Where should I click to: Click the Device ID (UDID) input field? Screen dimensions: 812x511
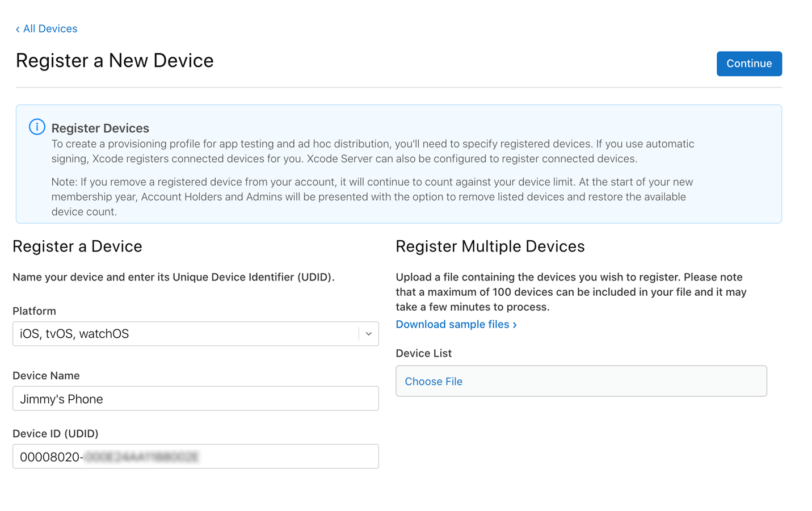point(196,456)
